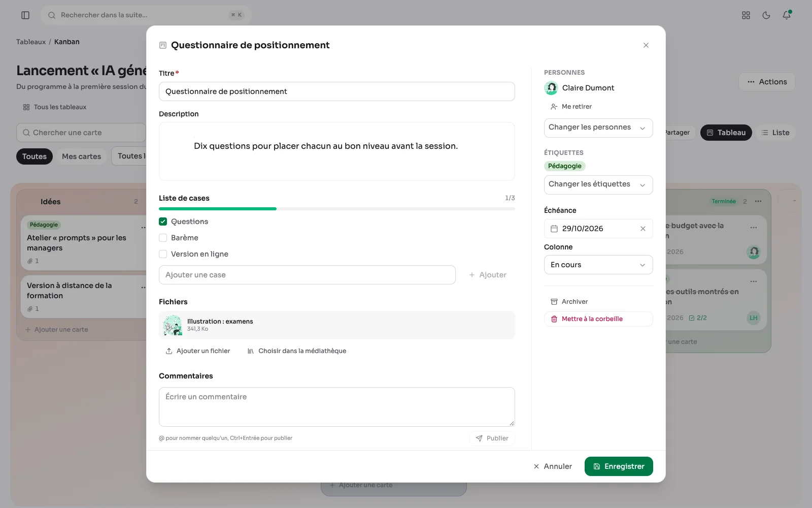The height and width of the screenshot is (508, 812).
Task: Archive the card with Archiver
Action: point(569,302)
